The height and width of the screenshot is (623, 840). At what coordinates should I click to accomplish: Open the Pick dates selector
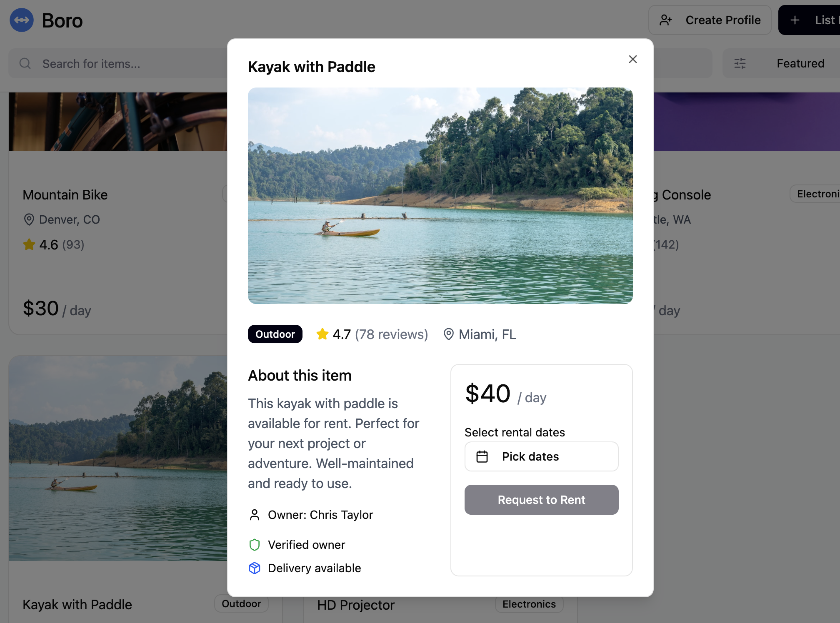tap(541, 456)
